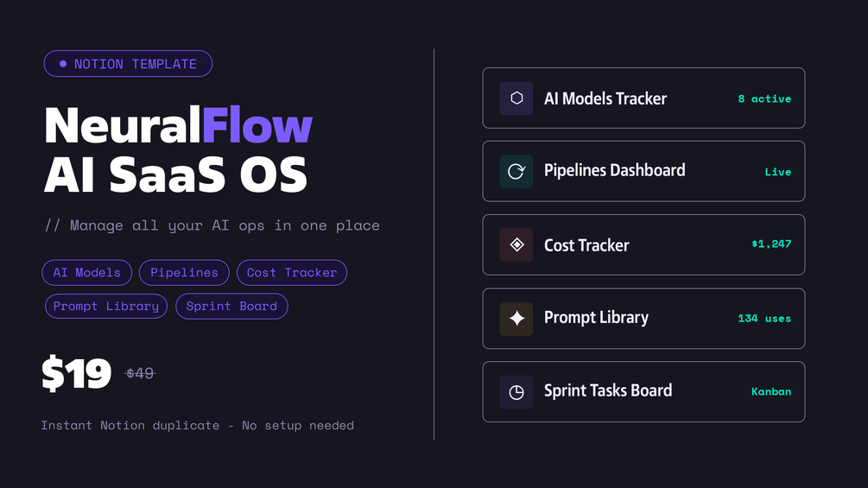
Task: Click the '$1,247' cost value
Action: tap(771, 244)
